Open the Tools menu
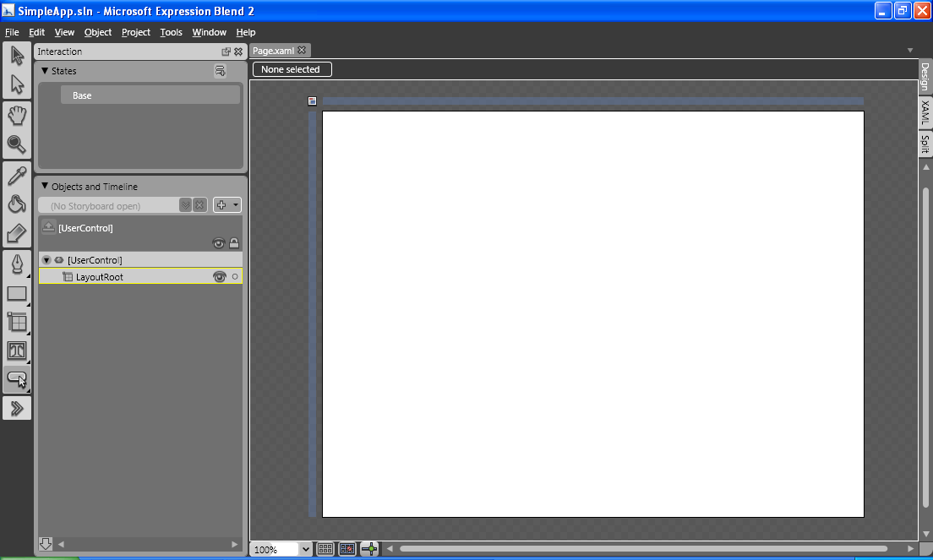Viewport: 933px width, 560px height. 171,32
